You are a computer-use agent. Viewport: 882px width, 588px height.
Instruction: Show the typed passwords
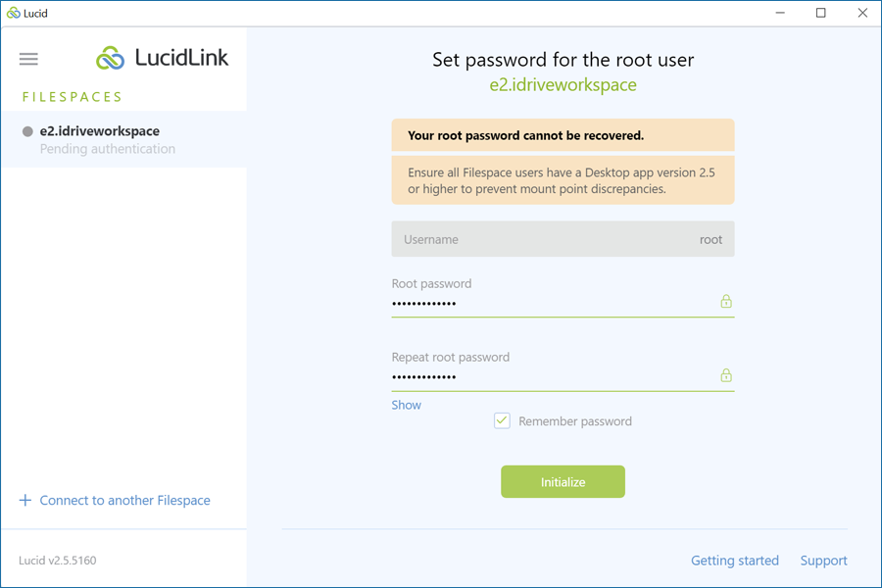click(x=406, y=405)
